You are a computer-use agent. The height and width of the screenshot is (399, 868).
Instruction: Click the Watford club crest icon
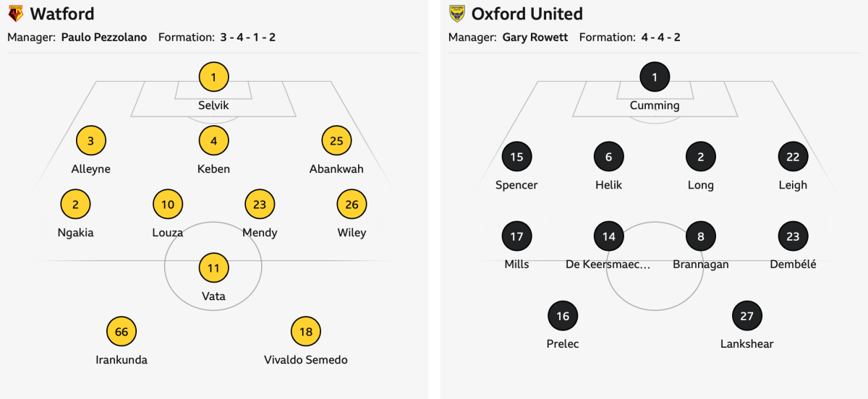(x=15, y=14)
